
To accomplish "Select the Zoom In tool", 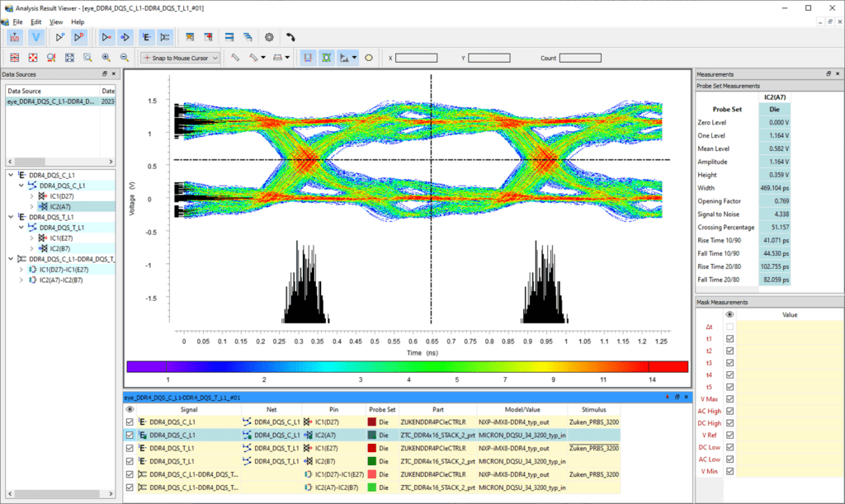I will point(105,57).
